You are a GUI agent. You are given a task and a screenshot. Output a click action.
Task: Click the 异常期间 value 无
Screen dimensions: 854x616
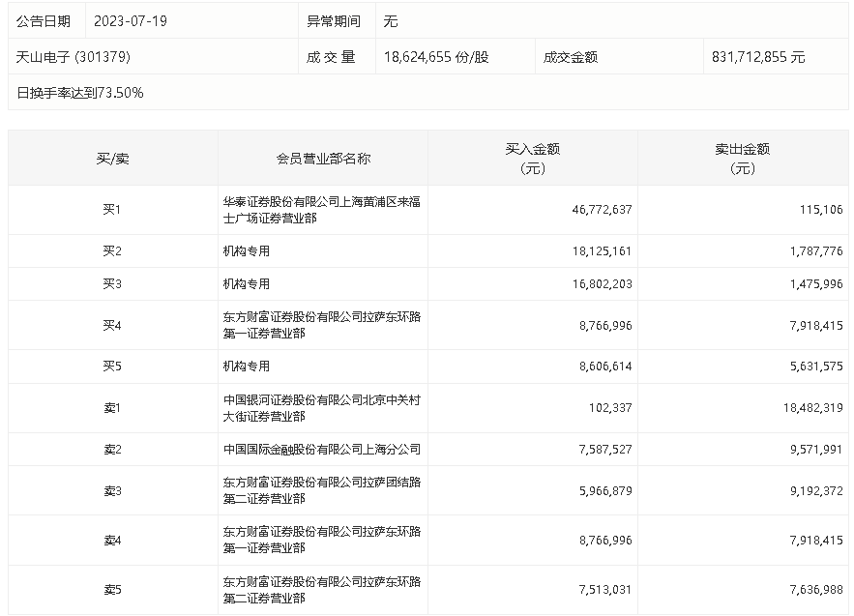point(390,20)
